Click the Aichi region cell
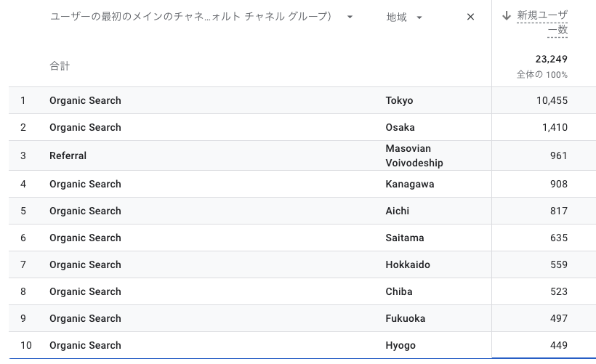The width and height of the screenshot is (596, 364). click(397, 211)
